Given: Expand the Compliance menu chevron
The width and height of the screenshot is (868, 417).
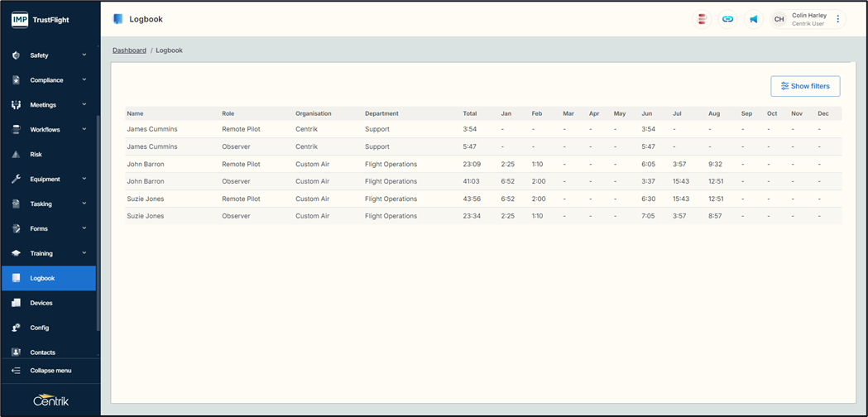Looking at the screenshot, I should (x=84, y=80).
